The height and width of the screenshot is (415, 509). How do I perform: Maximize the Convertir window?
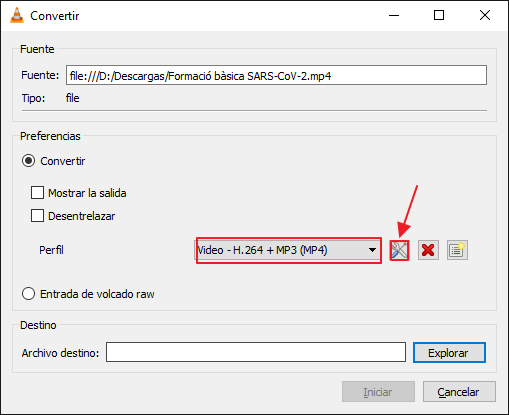tap(439, 15)
